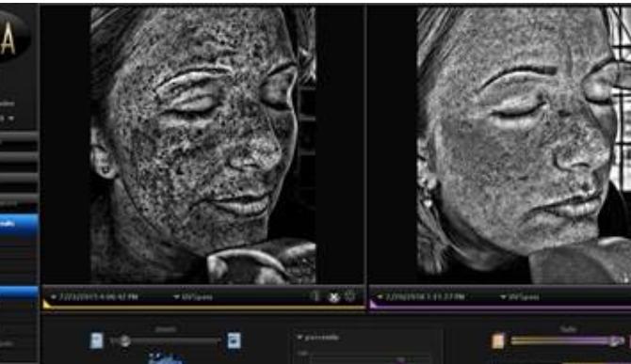Click the purple corner marker under right image

(374, 305)
